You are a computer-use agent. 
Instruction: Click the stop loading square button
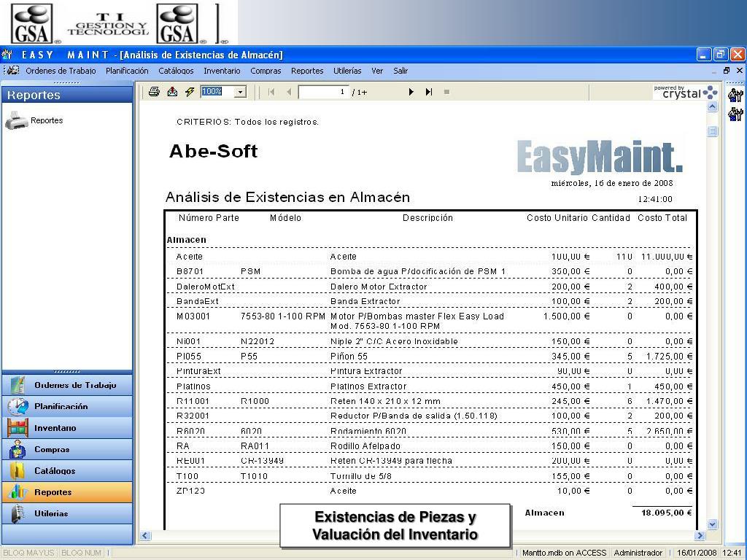pyautogui.click(x=446, y=92)
